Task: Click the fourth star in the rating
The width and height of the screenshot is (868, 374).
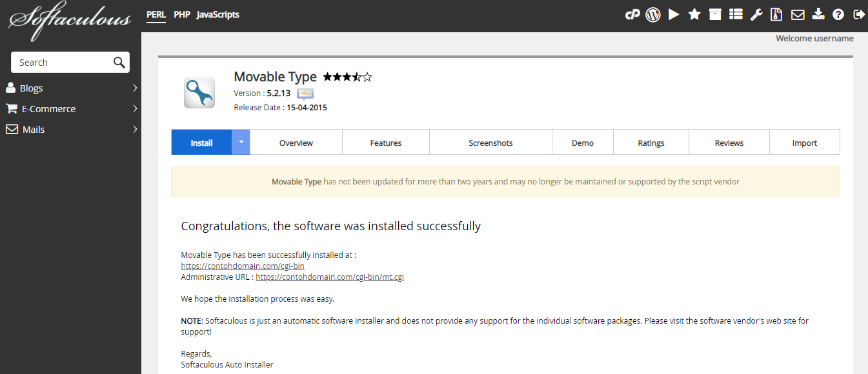Action: tap(358, 77)
